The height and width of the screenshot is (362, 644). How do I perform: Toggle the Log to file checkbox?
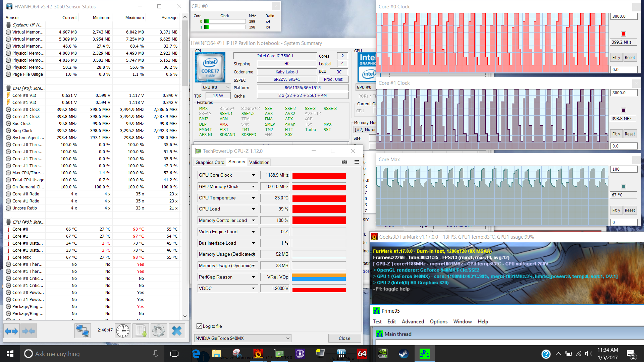tap(199, 326)
